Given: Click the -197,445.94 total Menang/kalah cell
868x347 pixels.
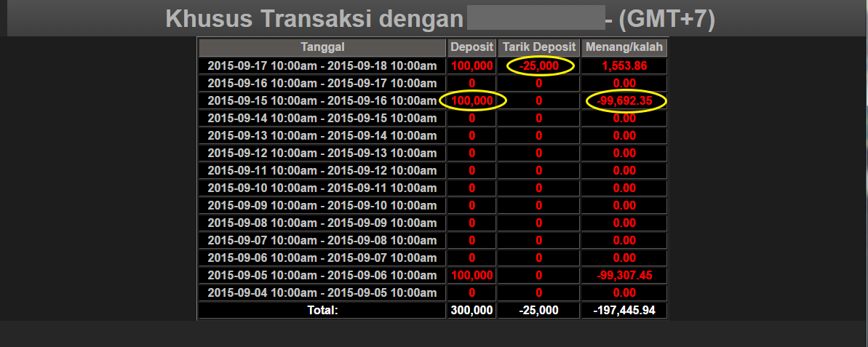Looking at the screenshot, I should click(x=624, y=310).
